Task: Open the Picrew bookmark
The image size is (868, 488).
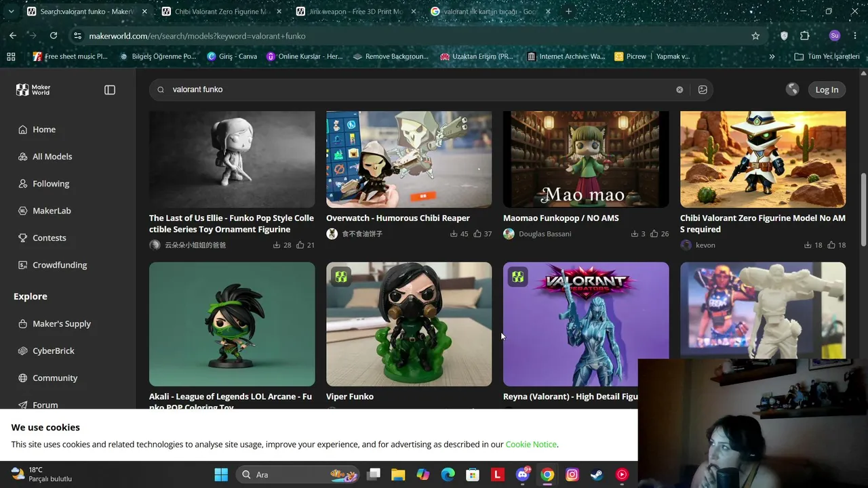Action: click(x=630, y=56)
